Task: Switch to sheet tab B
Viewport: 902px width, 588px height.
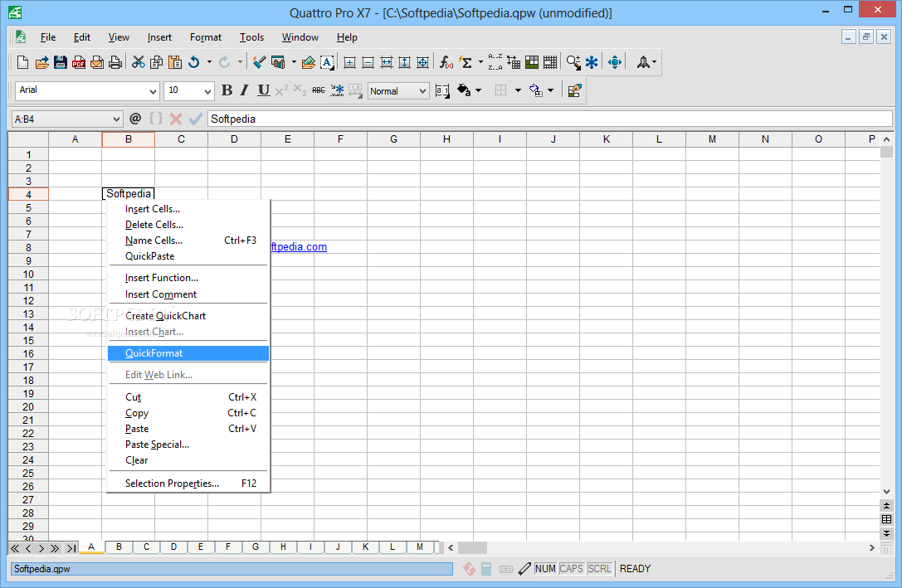Action: pos(119,547)
